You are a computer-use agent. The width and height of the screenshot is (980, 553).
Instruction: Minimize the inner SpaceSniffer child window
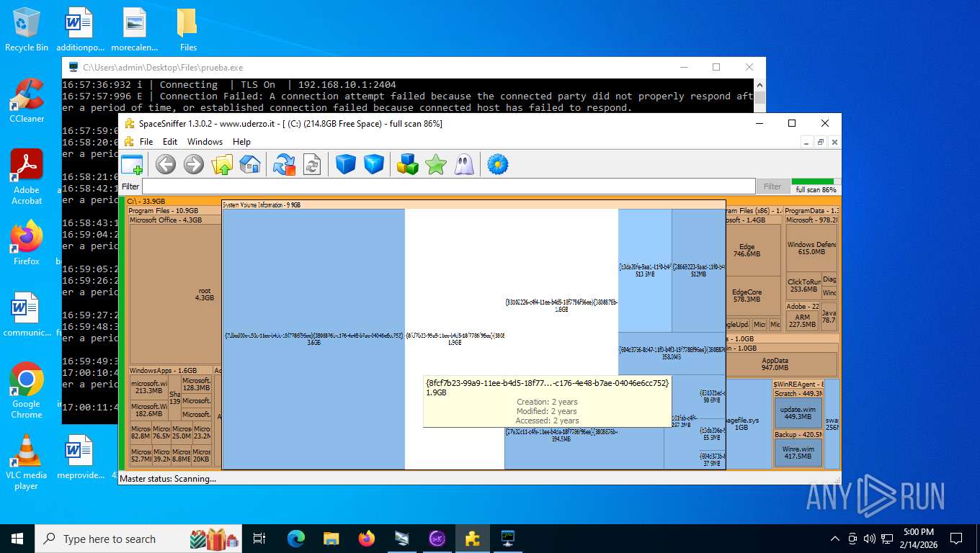click(x=808, y=143)
